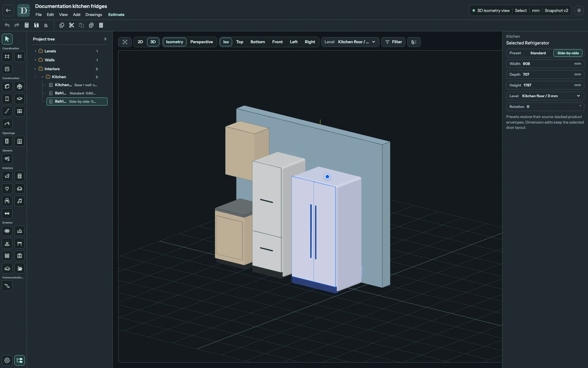Cut selection with the scissors icon
This screenshot has height=368, width=588.
[72, 25]
